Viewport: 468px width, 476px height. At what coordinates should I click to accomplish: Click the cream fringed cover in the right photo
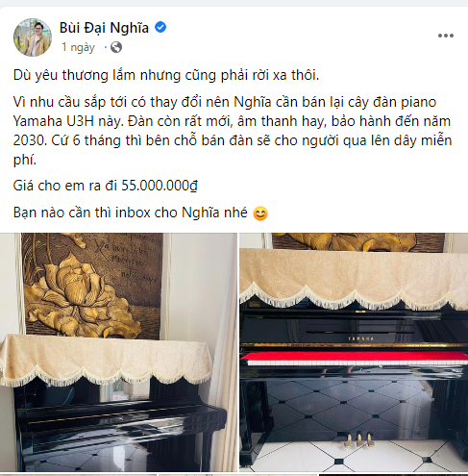354,279
